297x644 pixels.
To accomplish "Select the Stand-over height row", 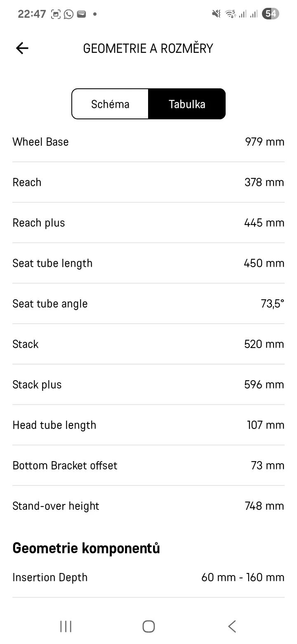I will (x=148, y=506).
